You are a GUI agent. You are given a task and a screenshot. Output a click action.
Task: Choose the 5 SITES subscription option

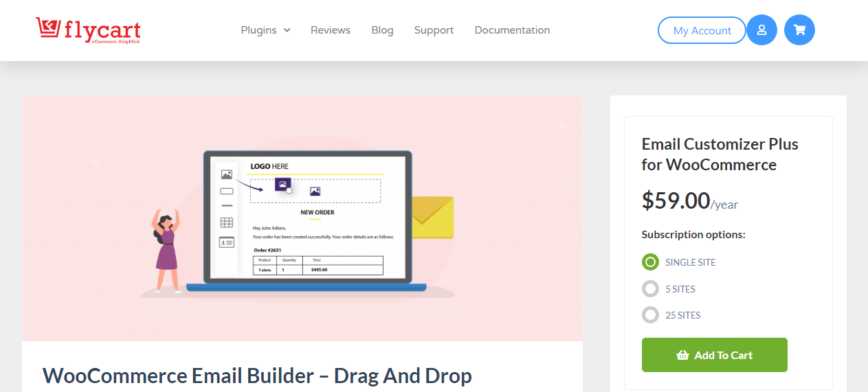(x=650, y=289)
